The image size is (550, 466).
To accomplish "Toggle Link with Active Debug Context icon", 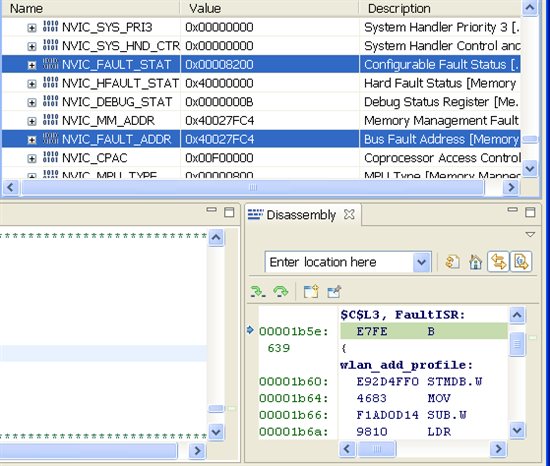I will tap(498, 262).
